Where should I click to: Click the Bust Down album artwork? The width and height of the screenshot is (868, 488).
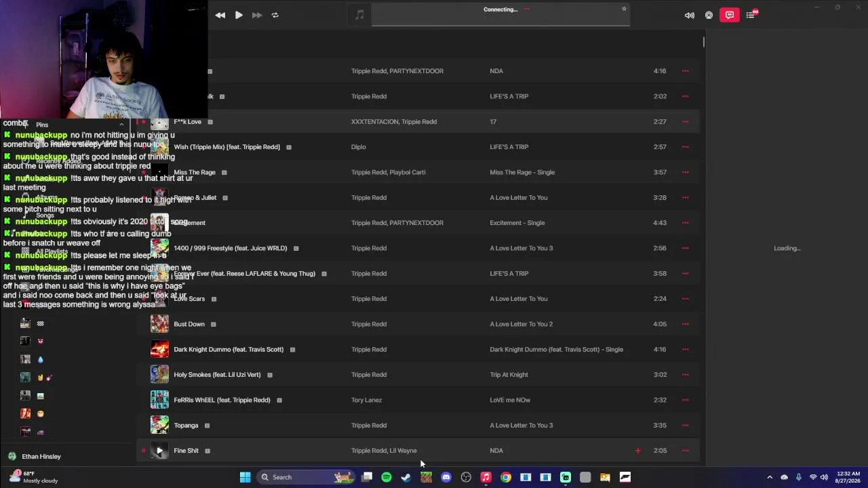(x=159, y=324)
